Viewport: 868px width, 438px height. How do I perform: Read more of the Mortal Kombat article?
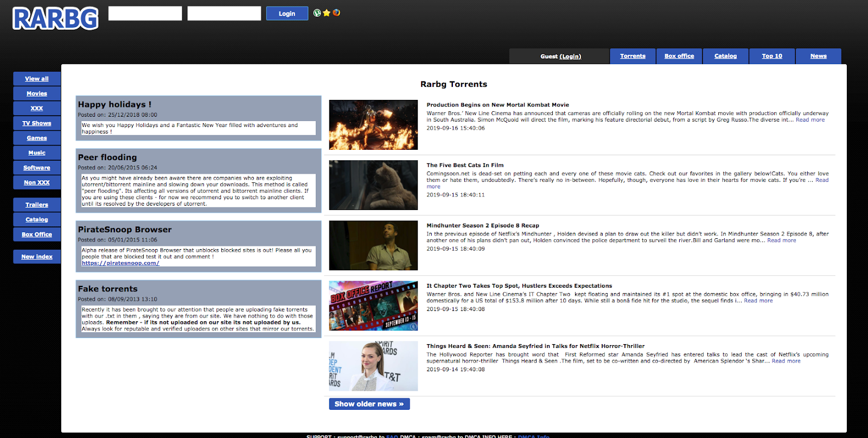(x=810, y=120)
